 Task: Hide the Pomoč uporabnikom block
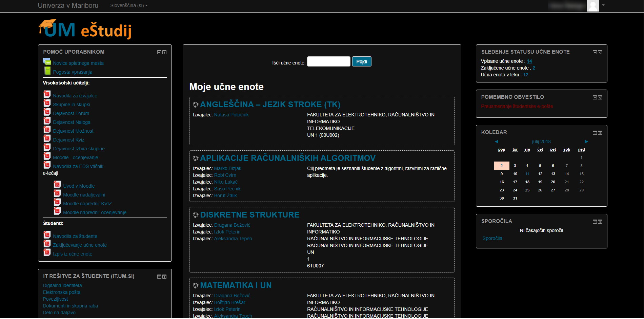(159, 52)
